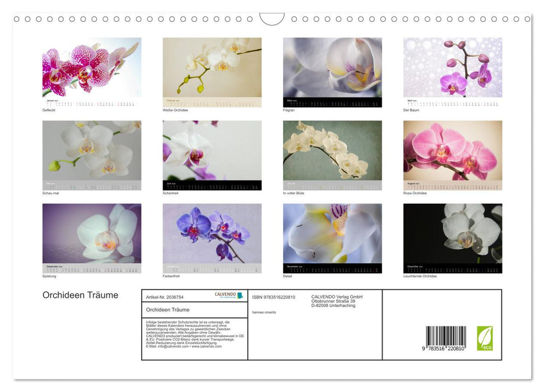Screen dimensions: 544x392
Task: Click the January date grid on the Gefleckt image
Action: coord(91,102)
